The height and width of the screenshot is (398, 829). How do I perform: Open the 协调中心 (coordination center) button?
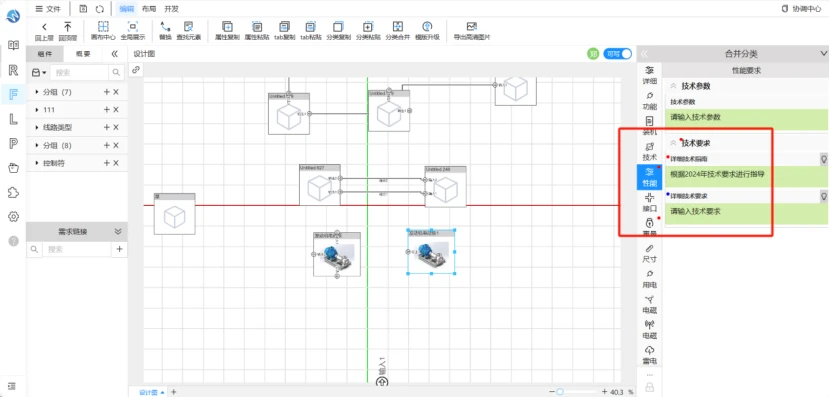802,8
